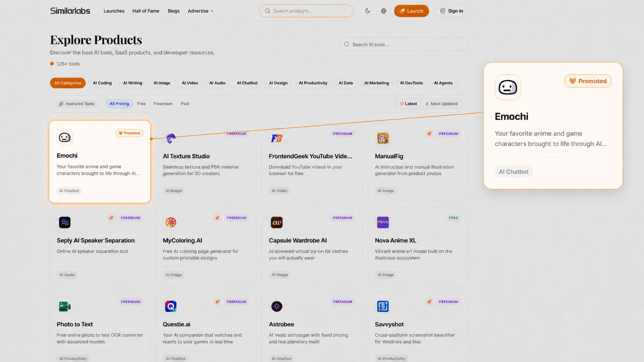Filter by AI Data category
644x362 pixels.
[x=346, y=83]
